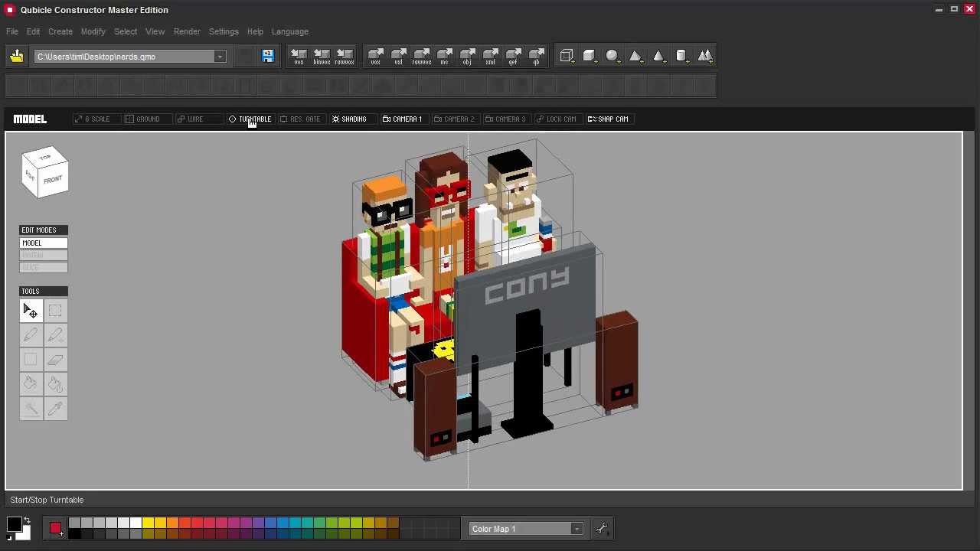Create a cone primitive
The height and width of the screenshot is (551, 980).
[658, 56]
